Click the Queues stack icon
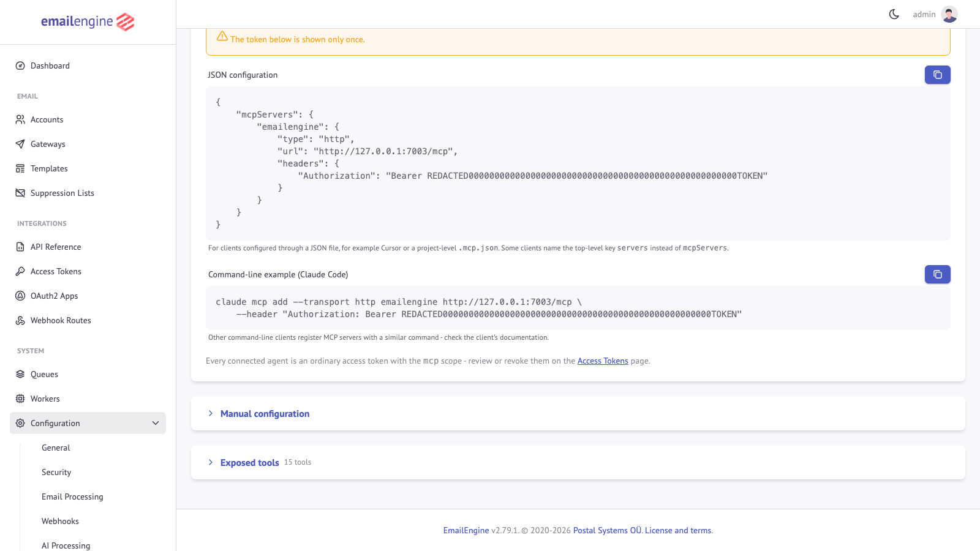The width and height of the screenshot is (980, 551). tap(20, 374)
